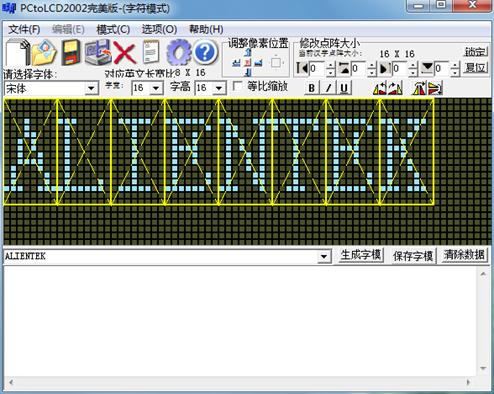
Task: Click the horizontal scrollbar right arrow
Action: click(468, 382)
